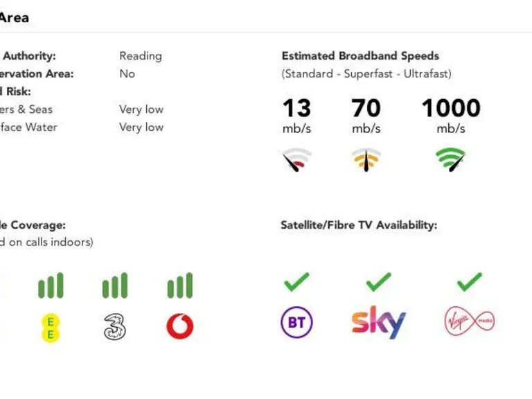Click the orange superfast speed gauge icon
Image resolution: width=532 pixels, height=399 pixels.
[x=366, y=160]
